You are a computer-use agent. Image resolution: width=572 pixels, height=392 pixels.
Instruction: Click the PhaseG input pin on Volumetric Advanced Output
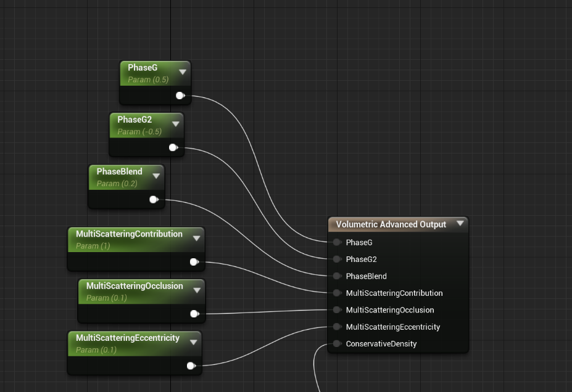pos(336,242)
